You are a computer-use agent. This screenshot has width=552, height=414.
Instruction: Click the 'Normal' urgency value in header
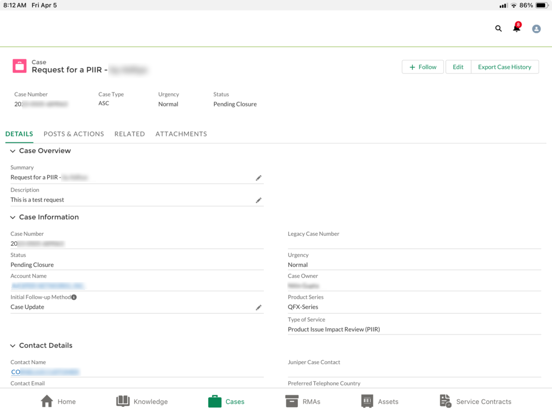[x=168, y=104]
